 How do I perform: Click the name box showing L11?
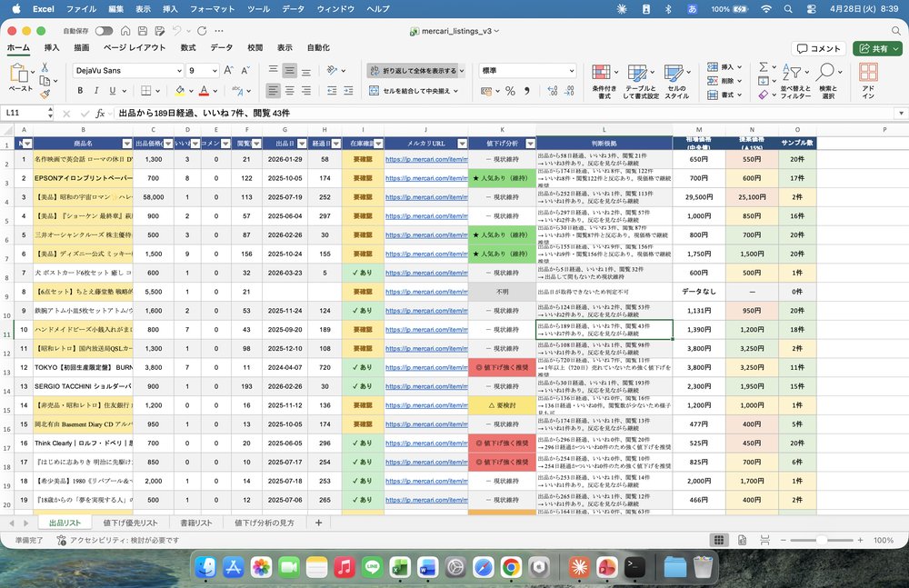point(25,113)
